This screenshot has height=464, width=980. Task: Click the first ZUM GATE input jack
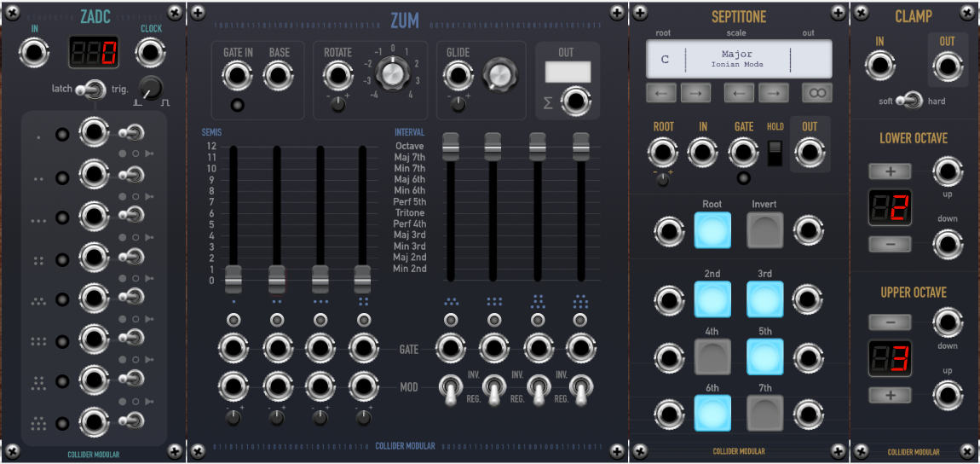(x=233, y=348)
